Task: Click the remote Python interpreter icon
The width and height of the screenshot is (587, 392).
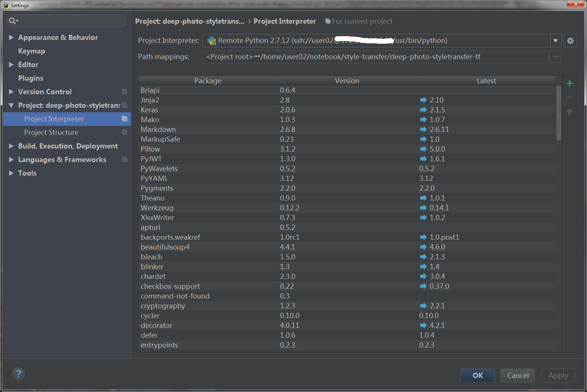Action: (212, 41)
